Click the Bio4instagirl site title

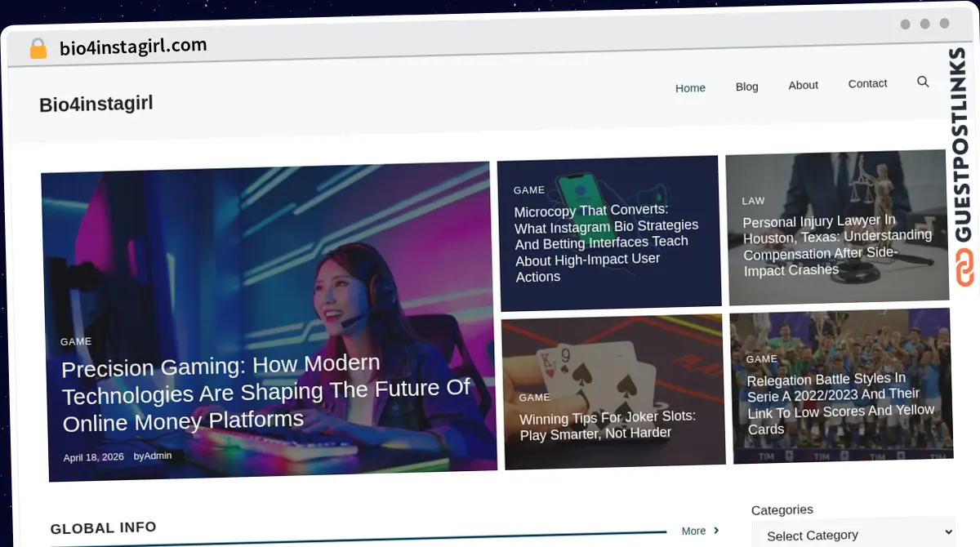click(96, 104)
